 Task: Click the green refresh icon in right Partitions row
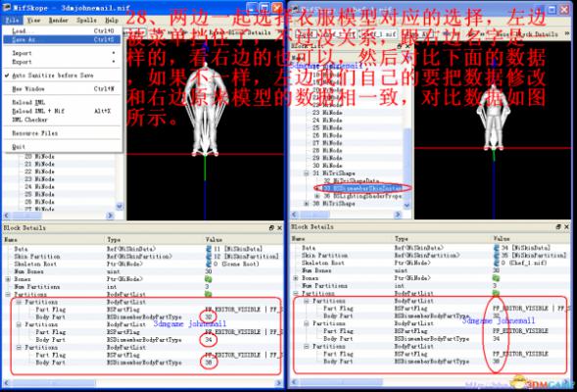pos(496,293)
